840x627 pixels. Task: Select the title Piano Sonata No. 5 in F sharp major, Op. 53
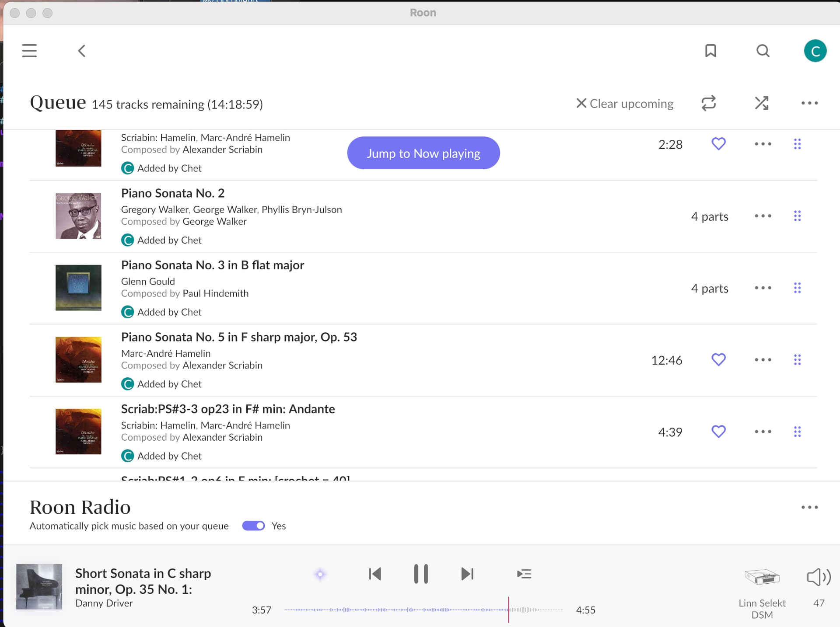coord(239,337)
